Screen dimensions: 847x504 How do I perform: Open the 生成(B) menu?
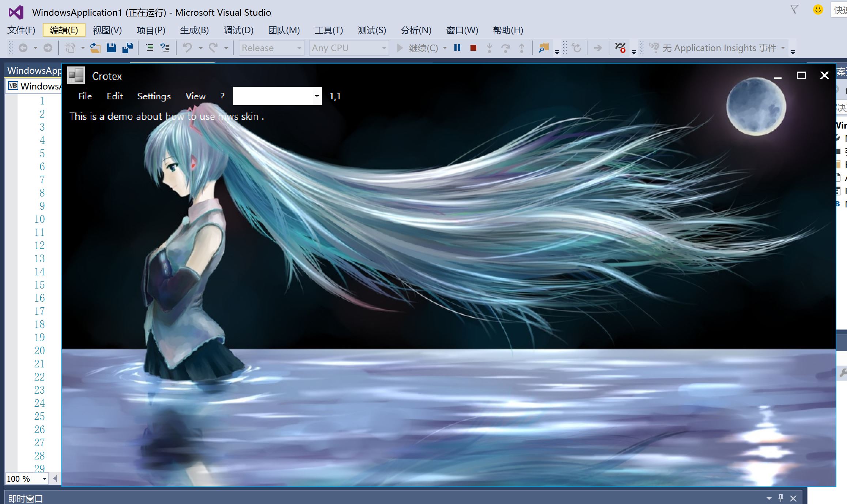pos(194,30)
